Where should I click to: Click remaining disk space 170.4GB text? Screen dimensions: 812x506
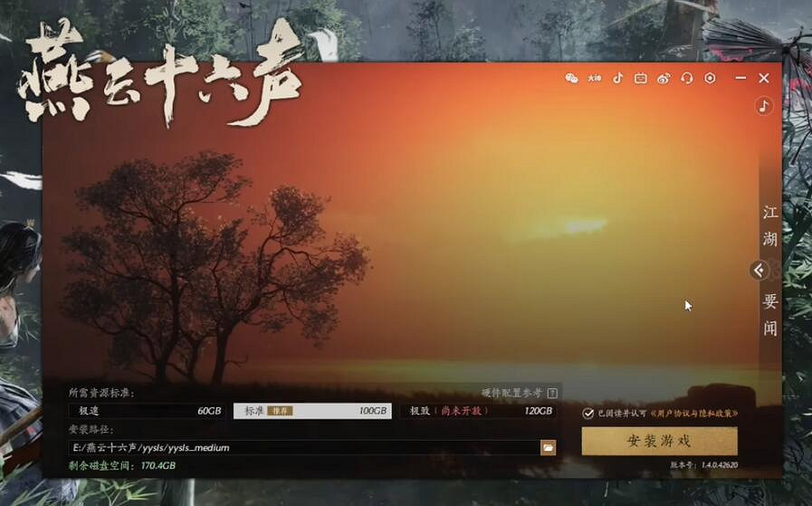coord(122,465)
